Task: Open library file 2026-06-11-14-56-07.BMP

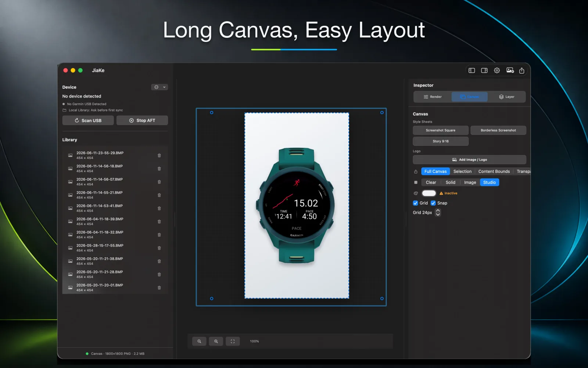Action: pyautogui.click(x=115, y=182)
